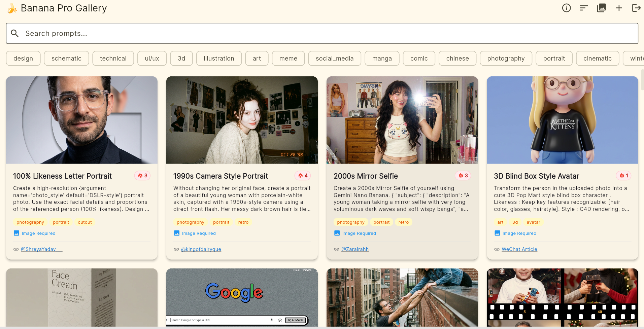Screen dimensions: 644x329
Task: Click portrait tag on Letter Portrait card
Action: click(x=61, y=222)
